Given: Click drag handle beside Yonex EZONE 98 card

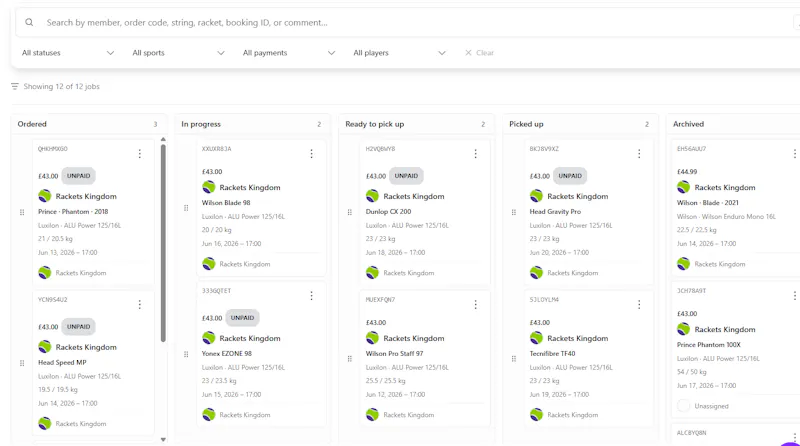Looking at the screenshot, I should pos(186,354).
